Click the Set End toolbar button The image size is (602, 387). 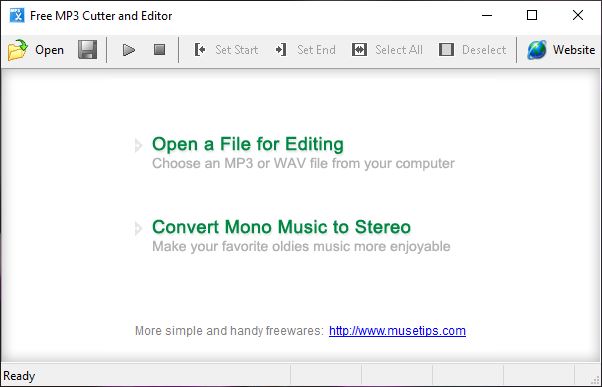pyautogui.click(x=306, y=50)
